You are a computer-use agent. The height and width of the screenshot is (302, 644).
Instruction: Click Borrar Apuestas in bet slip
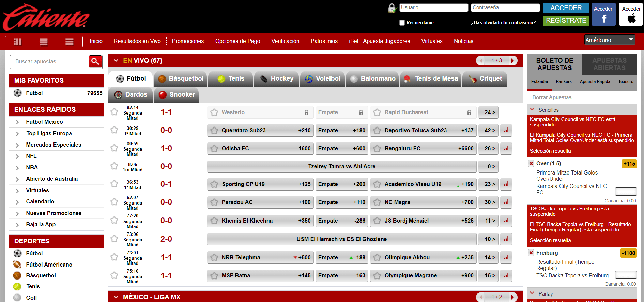coord(552,97)
